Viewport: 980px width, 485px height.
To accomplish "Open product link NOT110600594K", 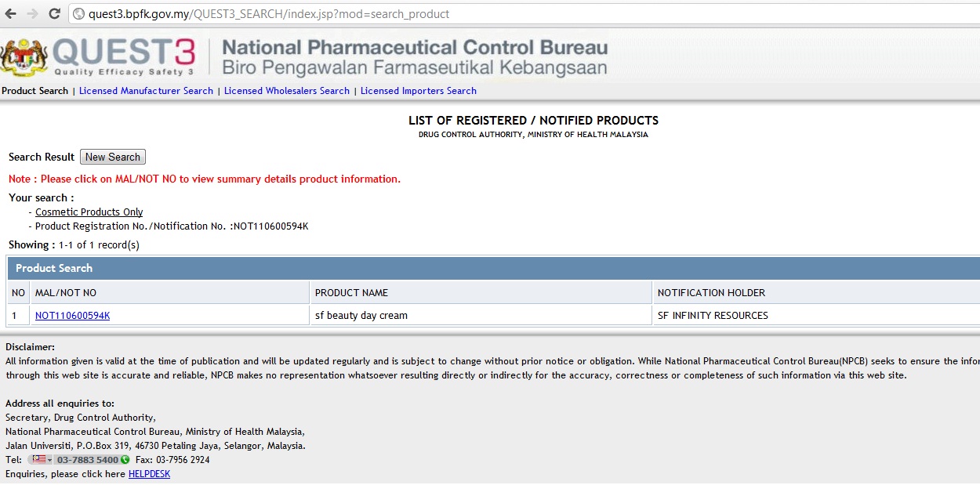I will (73, 316).
